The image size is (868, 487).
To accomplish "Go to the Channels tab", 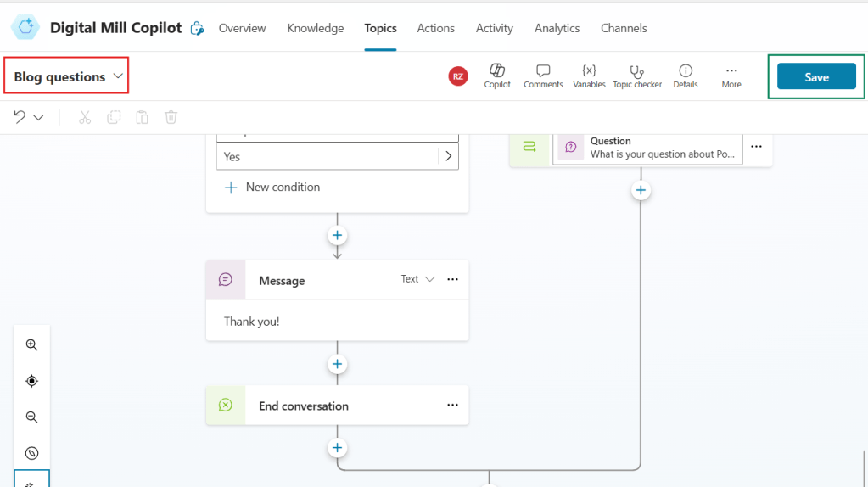I will pyautogui.click(x=624, y=28).
